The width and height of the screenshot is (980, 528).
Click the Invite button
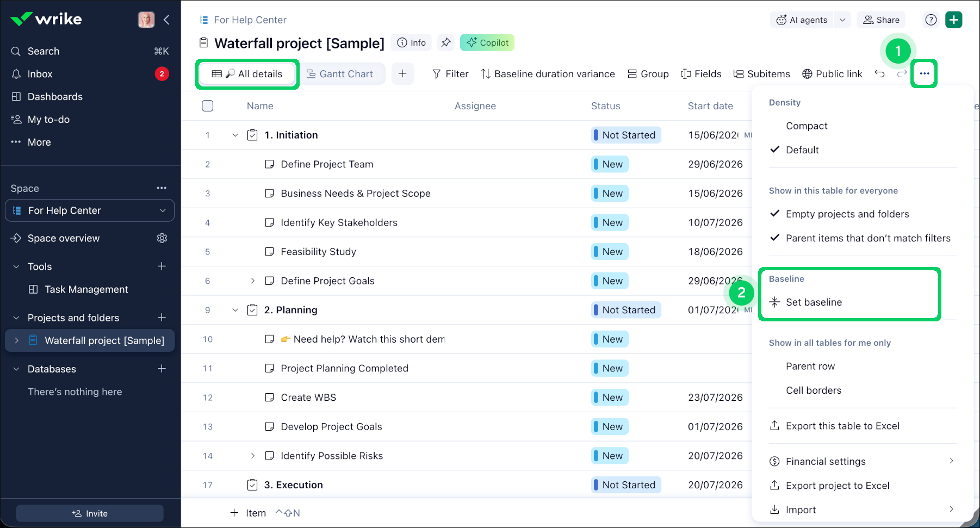point(90,513)
